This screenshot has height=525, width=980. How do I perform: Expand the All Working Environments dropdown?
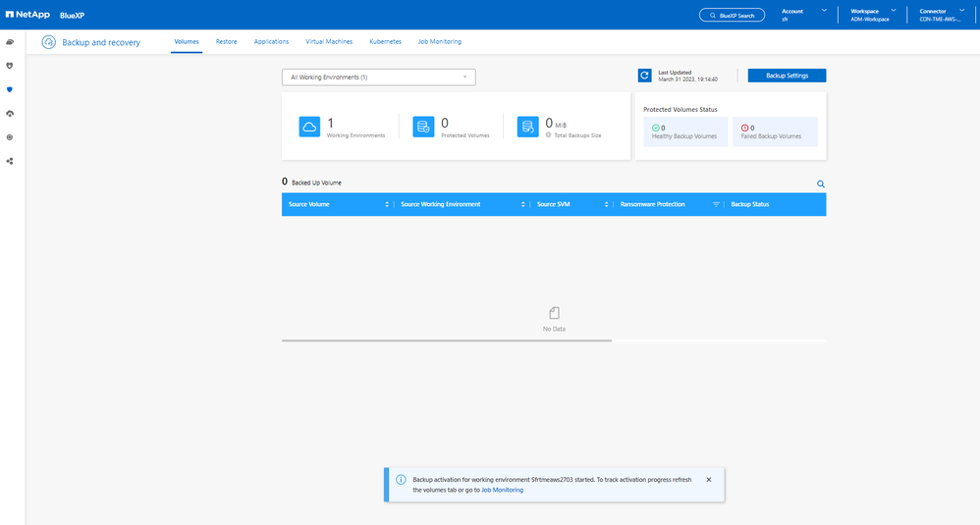tap(378, 77)
